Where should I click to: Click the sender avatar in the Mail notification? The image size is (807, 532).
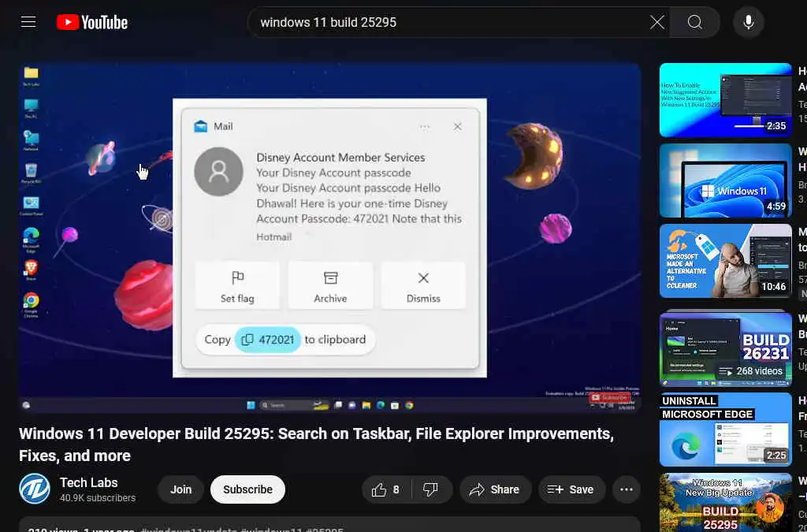coord(219,172)
